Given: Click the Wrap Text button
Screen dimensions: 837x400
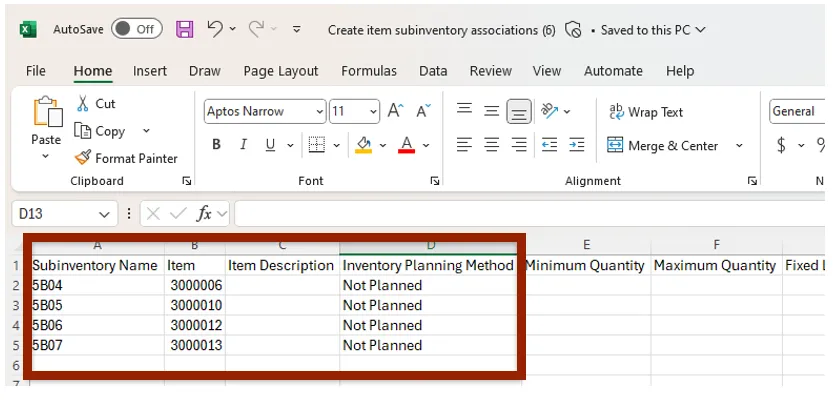Looking at the screenshot, I should coord(645,112).
